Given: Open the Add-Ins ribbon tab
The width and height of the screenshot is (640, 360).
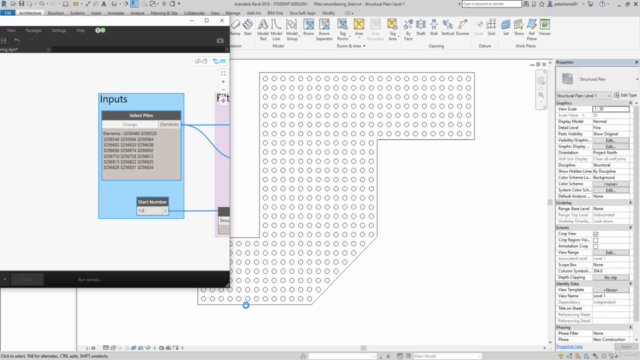Looking at the screenshot, I should [x=254, y=13].
